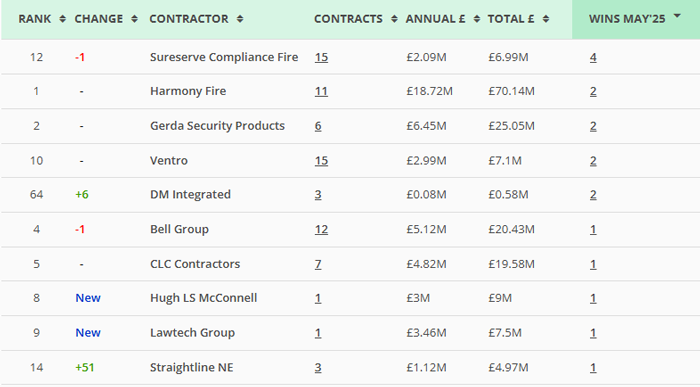Select the Contractor column header label
Image resolution: width=700 pixels, height=387 pixels.
pos(189,19)
